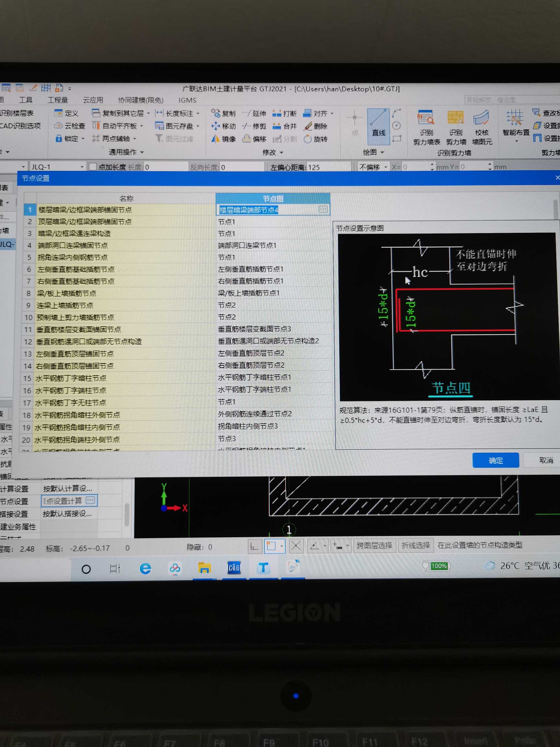Toggle the 点加长度 checkbox
Screen dimensions: 560x747
[93, 167]
